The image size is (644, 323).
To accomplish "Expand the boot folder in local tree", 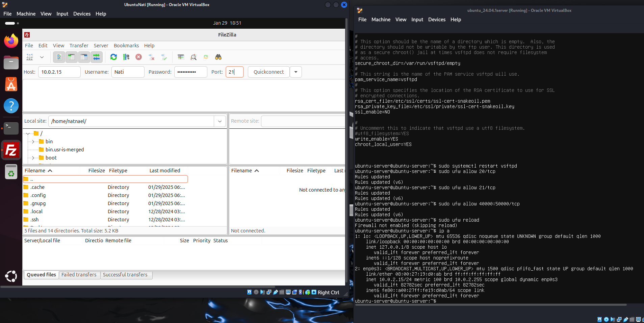I will tap(33, 158).
